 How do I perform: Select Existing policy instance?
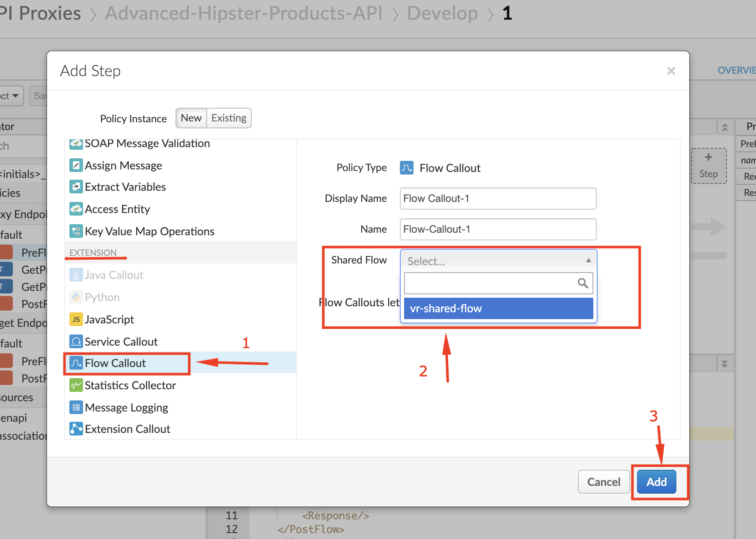click(229, 118)
